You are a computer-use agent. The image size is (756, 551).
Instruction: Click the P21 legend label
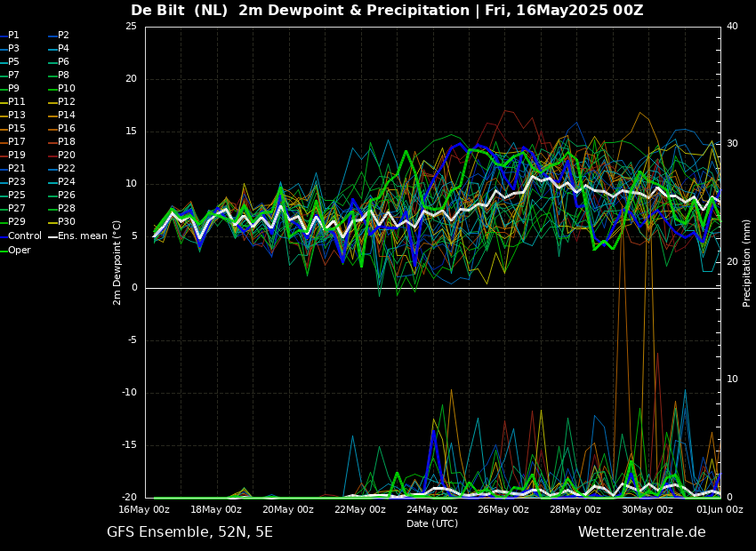tap(12, 168)
